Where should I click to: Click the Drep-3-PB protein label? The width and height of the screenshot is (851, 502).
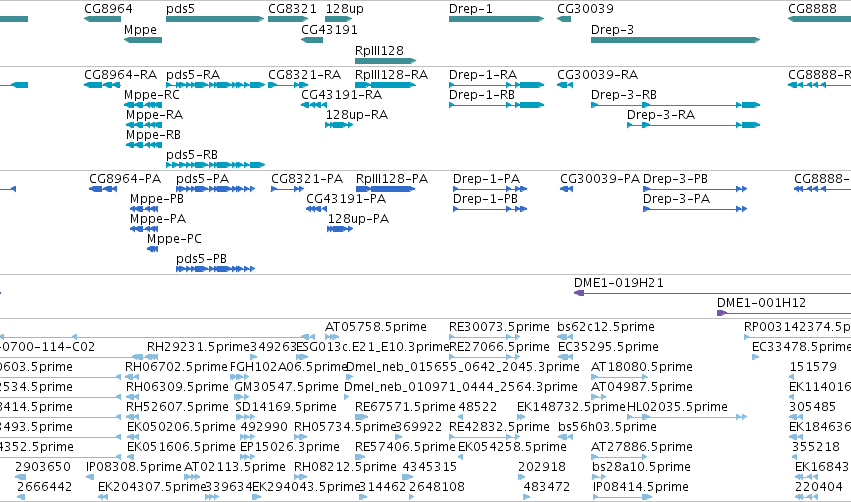[x=675, y=179]
